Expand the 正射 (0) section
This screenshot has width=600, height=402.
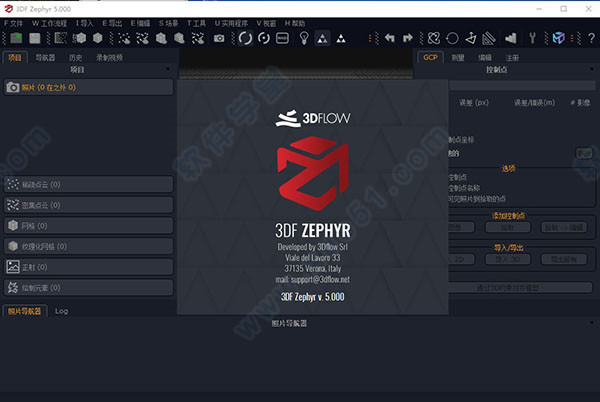pos(88,267)
